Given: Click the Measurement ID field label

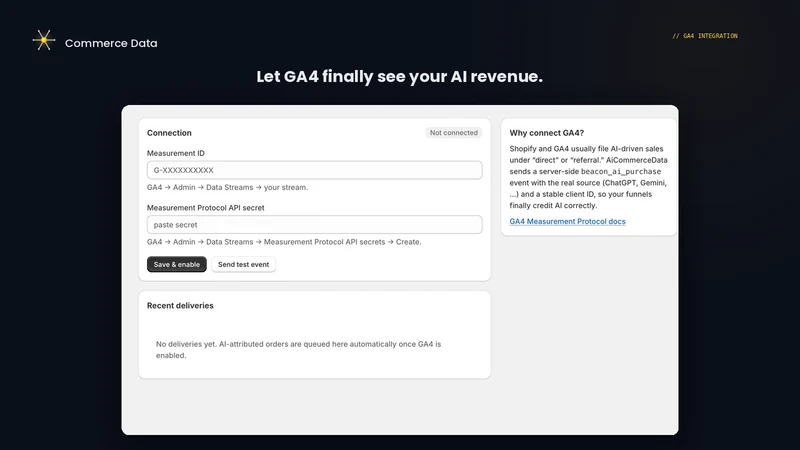Looking at the screenshot, I should pyautogui.click(x=176, y=153).
